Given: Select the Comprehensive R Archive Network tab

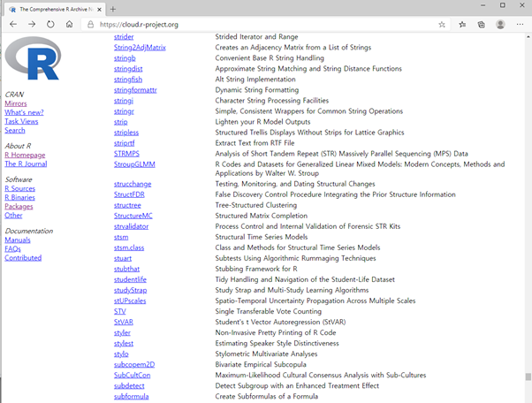Looking at the screenshot, I should [54, 10].
